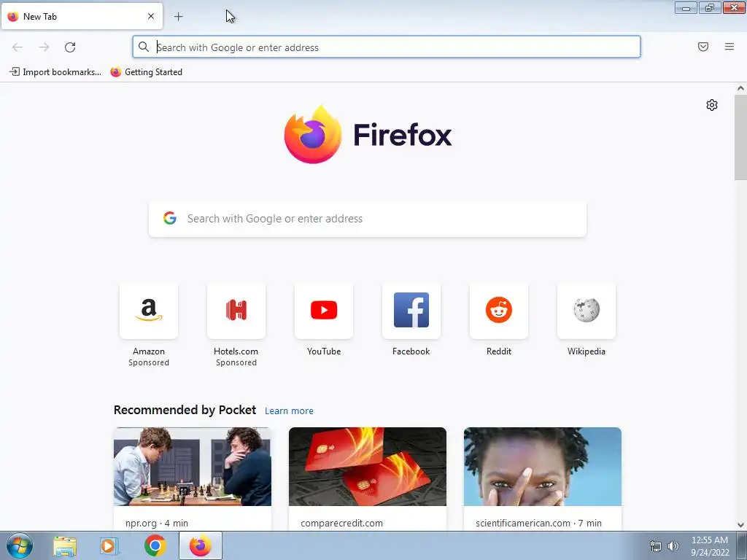Viewport: 747px width, 560px height.
Task: Launch Windows Media Player from taskbar
Action: click(x=109, y=546)
